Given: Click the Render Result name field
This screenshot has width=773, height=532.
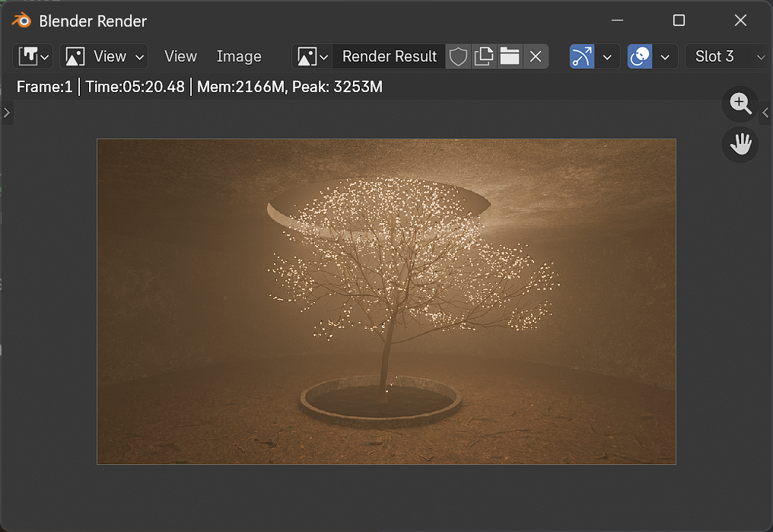Looking at the screenshot, I should coord(389,56).
